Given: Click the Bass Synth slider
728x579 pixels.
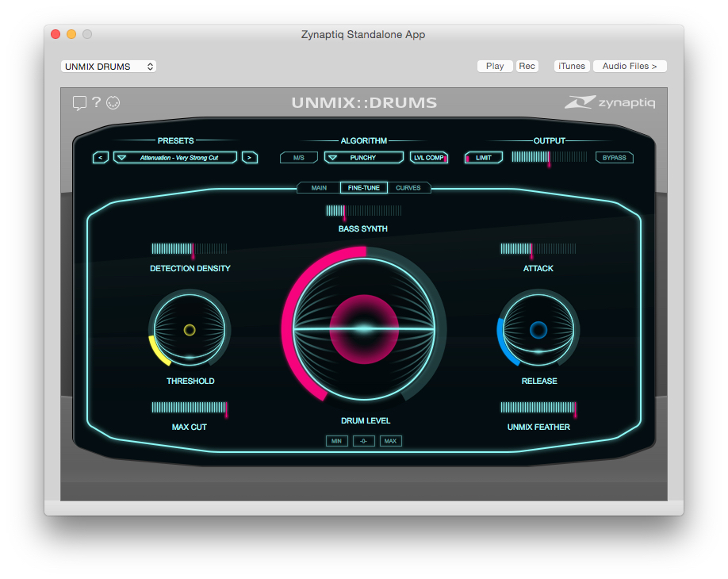Looking at the screenshot, I should tap(363, 211).
